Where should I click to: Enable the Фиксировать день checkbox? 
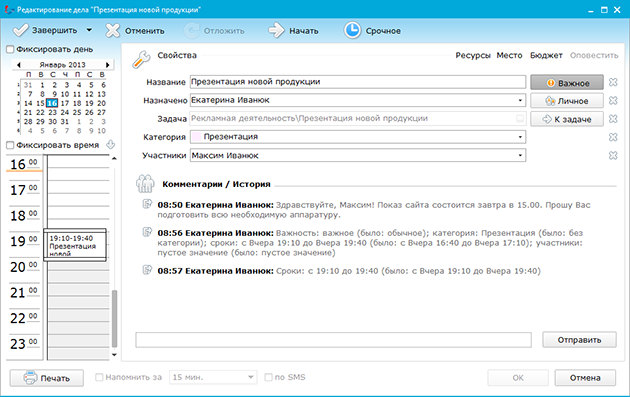pos(10,49)
